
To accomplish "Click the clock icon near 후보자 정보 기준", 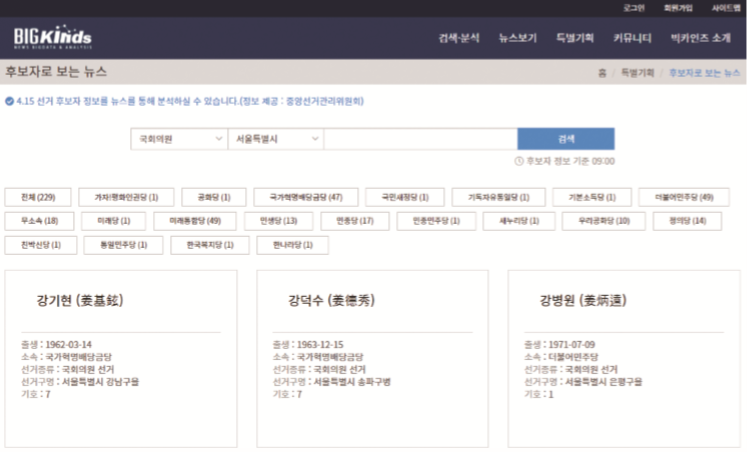I will 519,161.
